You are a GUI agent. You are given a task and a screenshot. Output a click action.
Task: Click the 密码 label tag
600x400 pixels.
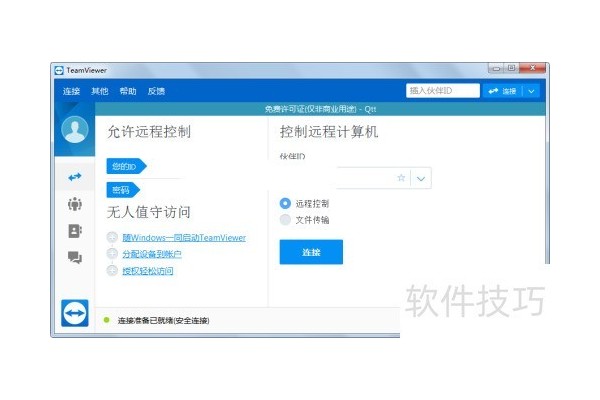pos(123,190)
